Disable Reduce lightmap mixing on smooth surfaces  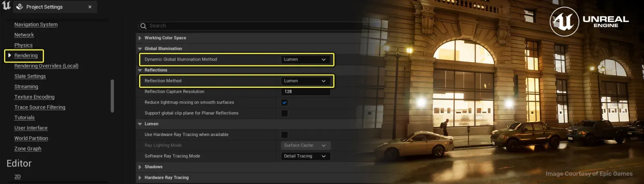[x=285, y=102]
